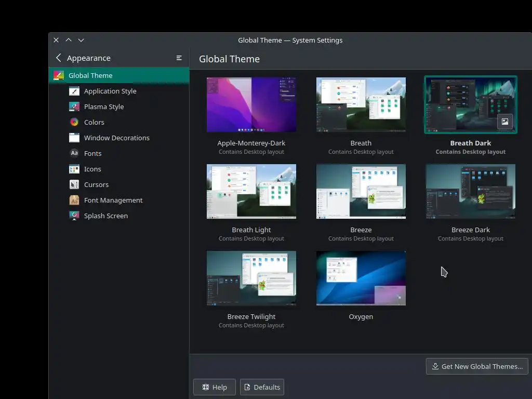Click the Breath Dark label text
Image resolution: width=532 pixels, height=399 pixels.
click(x=471, y=143)
